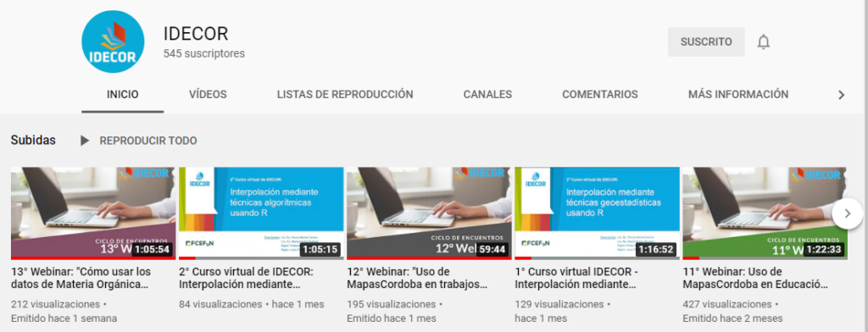Click the SUSCRITO subscription button
The height and width of the screenshot is (332, 868).
tap(706, 42)
